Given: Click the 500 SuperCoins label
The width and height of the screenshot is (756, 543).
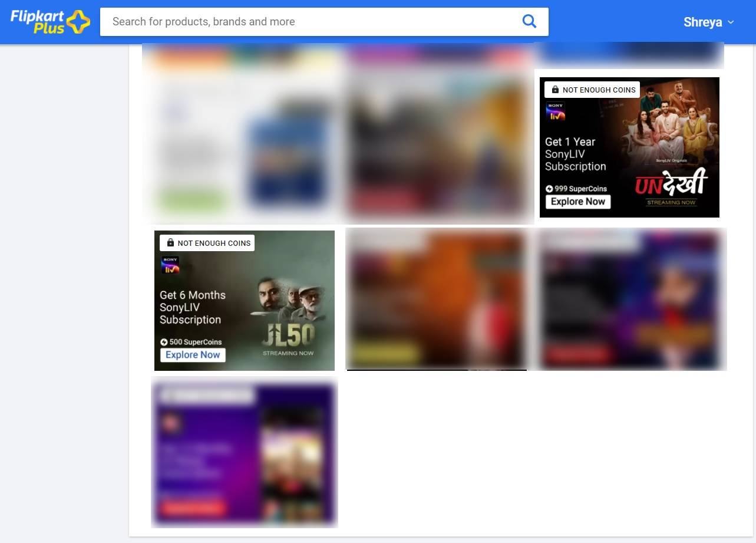Looking at the screenshot, I should pos(191,342).
